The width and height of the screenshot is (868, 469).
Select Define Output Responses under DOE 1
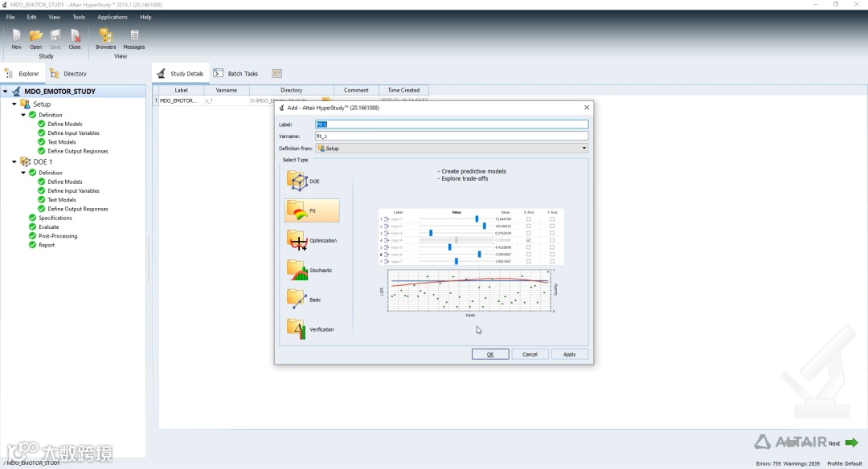pos(77,209)
